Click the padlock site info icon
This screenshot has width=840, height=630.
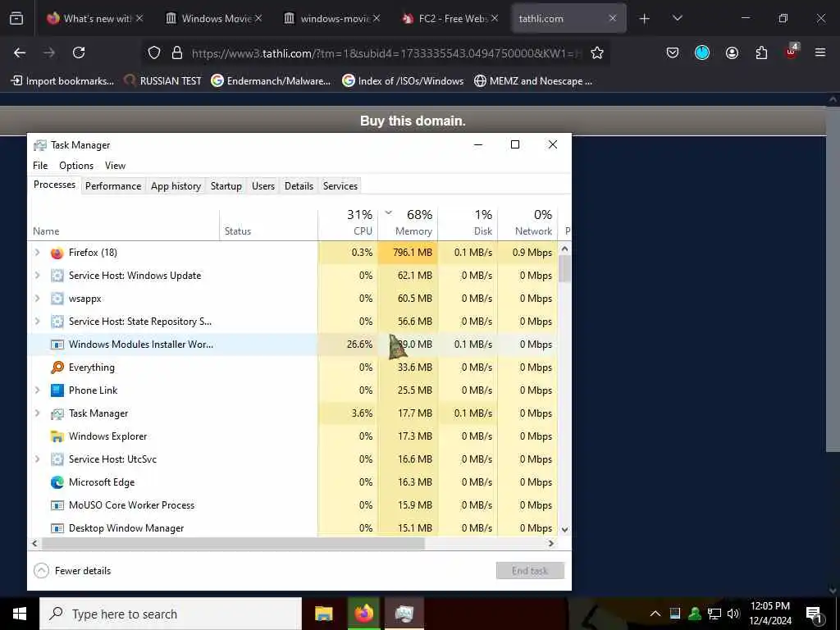tap(177, 52)
